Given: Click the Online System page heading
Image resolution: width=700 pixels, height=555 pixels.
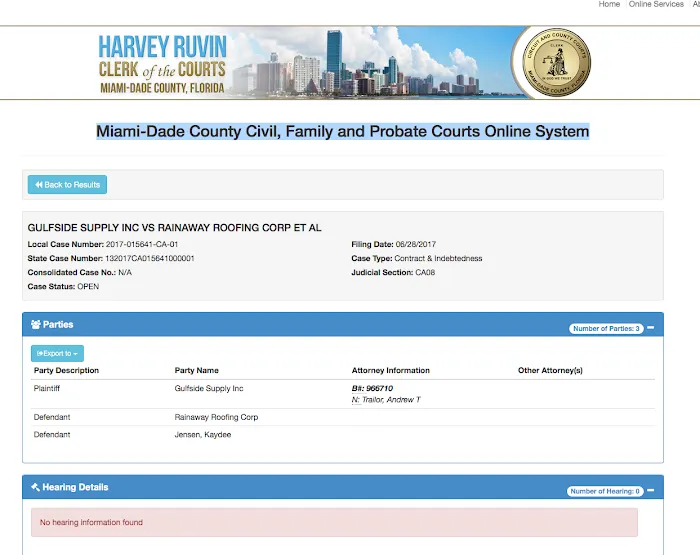Looking at the screenshot, I should pos(342,131).
